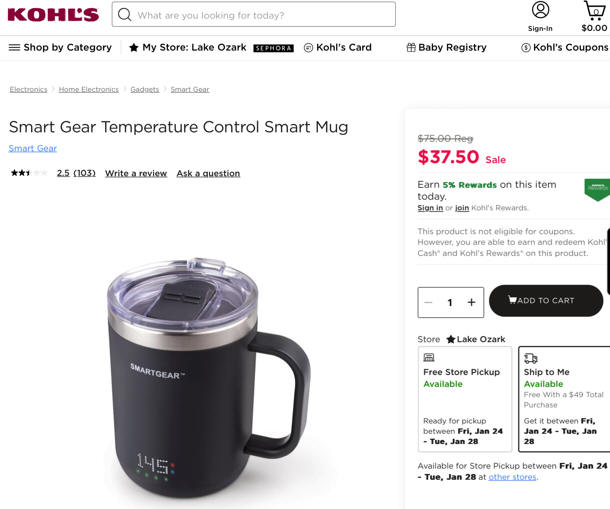The height and width of the screenshot is (509, 610).
Task: Open Baby Registry from the navigation
Action: [446, 47]
